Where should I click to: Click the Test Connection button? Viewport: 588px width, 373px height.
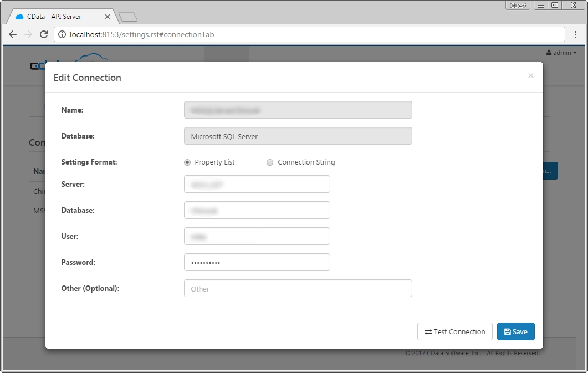pyautogui.click(x=454, y=331)
